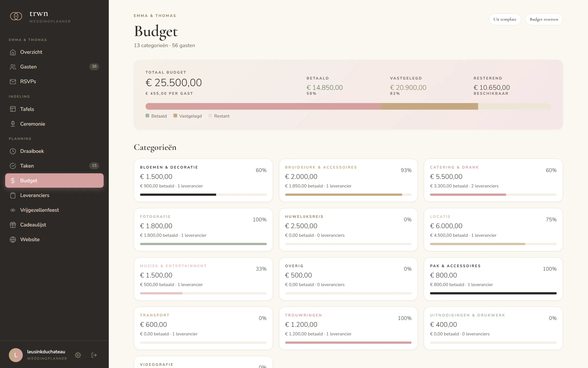Open the Overzicht menu item
The width and height of the screenshot is (588, 368).
(x=54, y=52)
